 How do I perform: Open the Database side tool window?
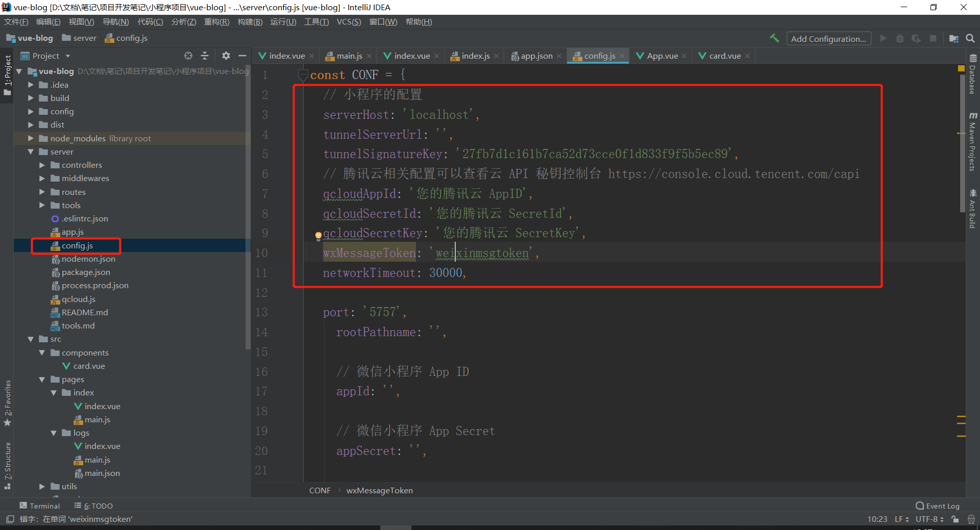[x=972, y=75]
